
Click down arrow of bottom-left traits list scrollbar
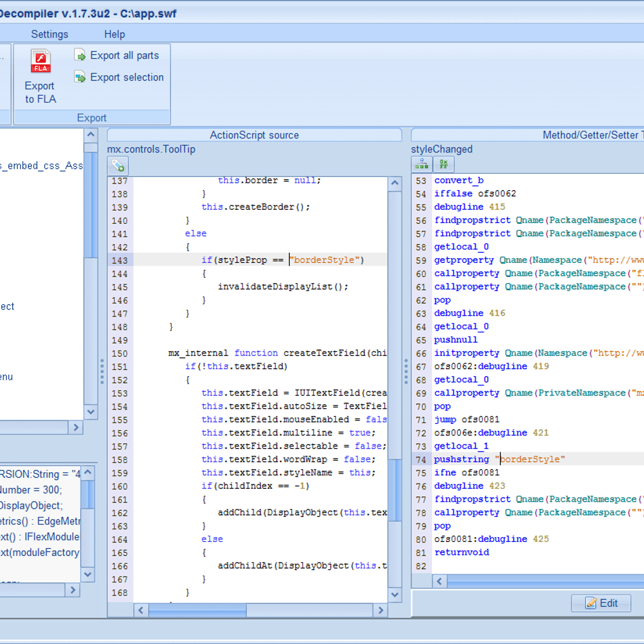click(x=88, y=574)
